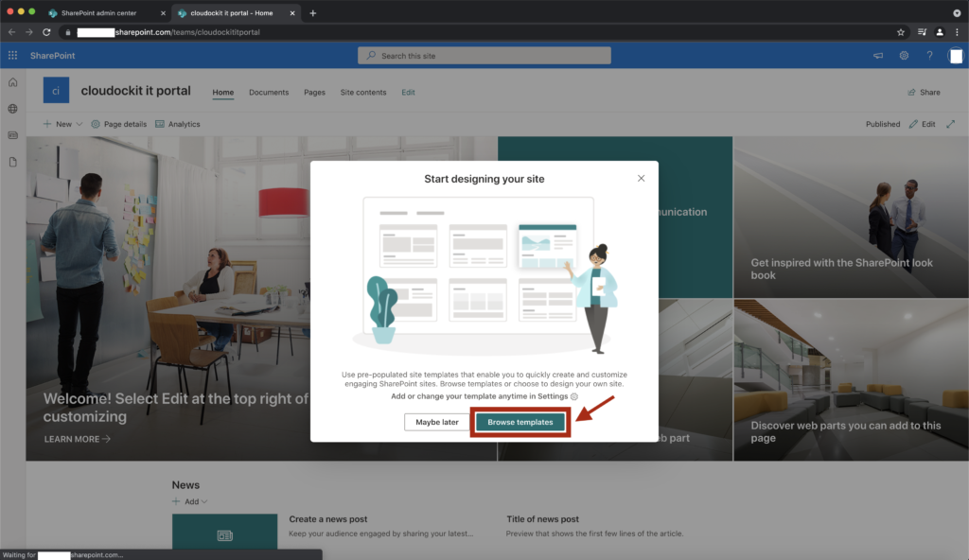The width and height of the screenshot is (969, 560).
Task: Open My sites globe icon in sidebar
Action: click(13, 109)
